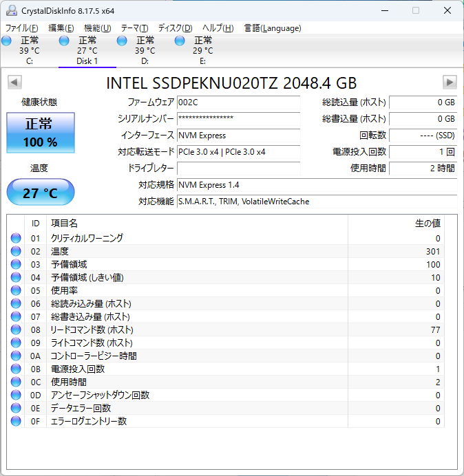This screenshot has width=464, height=476.
Task: Click status orb of row 01 クリティカルワーニング
Action: tap(16, 238)
